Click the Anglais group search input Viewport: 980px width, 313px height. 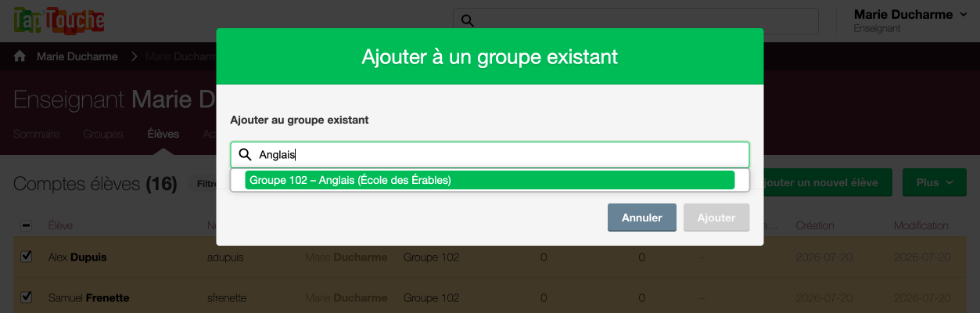[490, 155]
